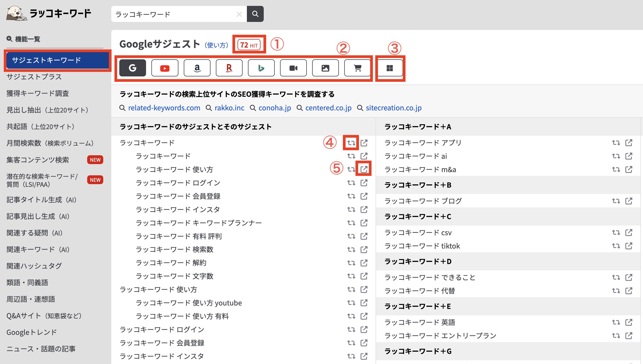Open external link for ラッコキーワード 使い方 indented row
Viewport: 643px width, 364px height.
coord(364,169)
